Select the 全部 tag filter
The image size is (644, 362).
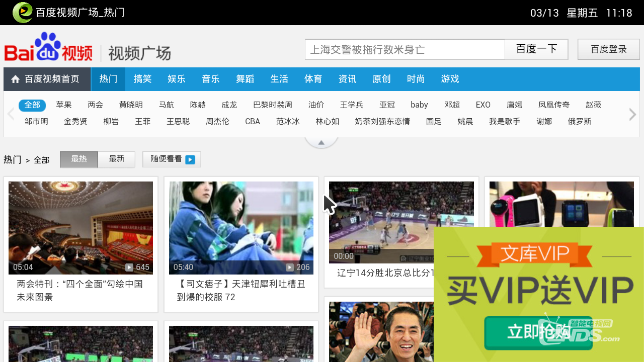click(32, 105)
